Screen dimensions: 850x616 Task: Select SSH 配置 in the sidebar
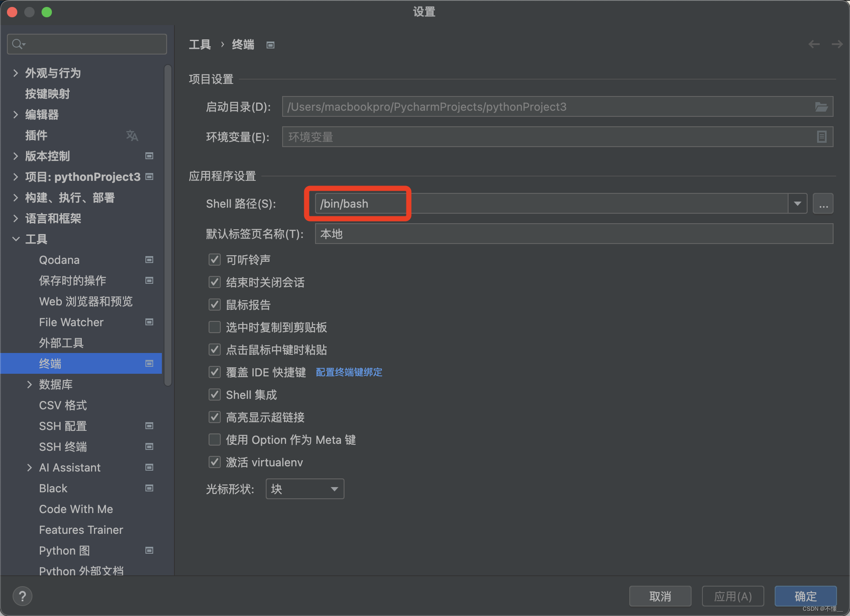coord(63,426)
